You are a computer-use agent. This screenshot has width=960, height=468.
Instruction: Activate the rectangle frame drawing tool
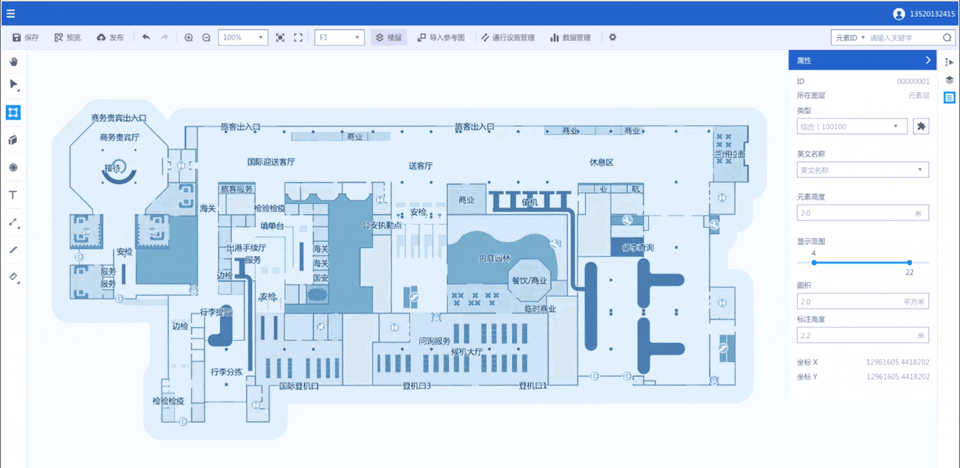tap(13, 112)
